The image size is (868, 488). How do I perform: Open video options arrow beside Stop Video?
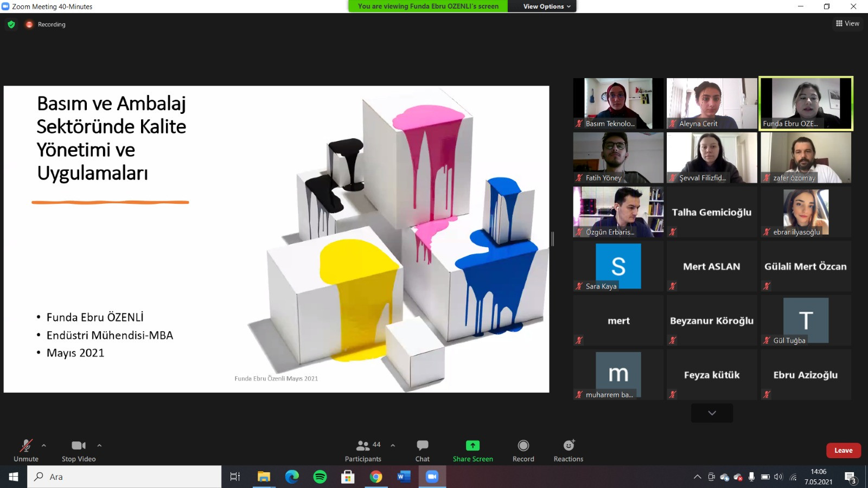click(99, 446)
